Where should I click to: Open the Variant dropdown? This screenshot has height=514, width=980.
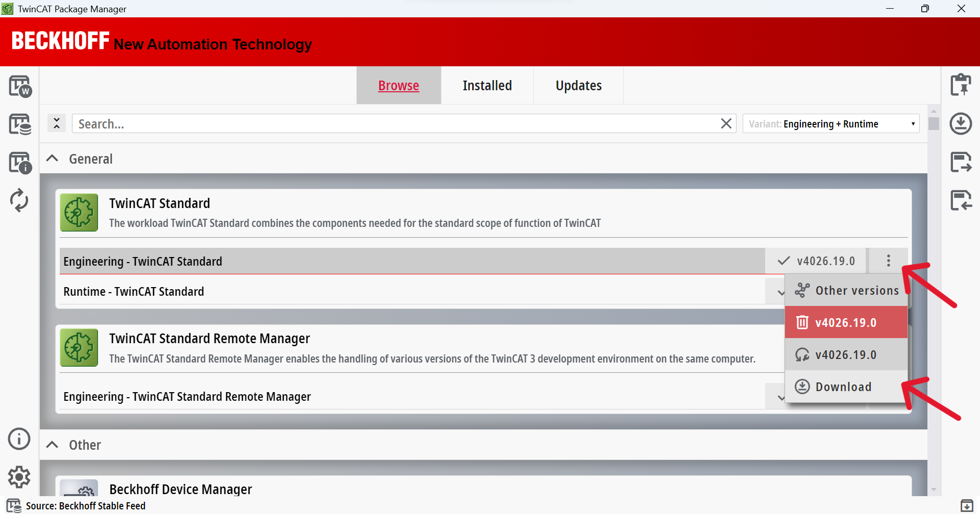(831, 124)
